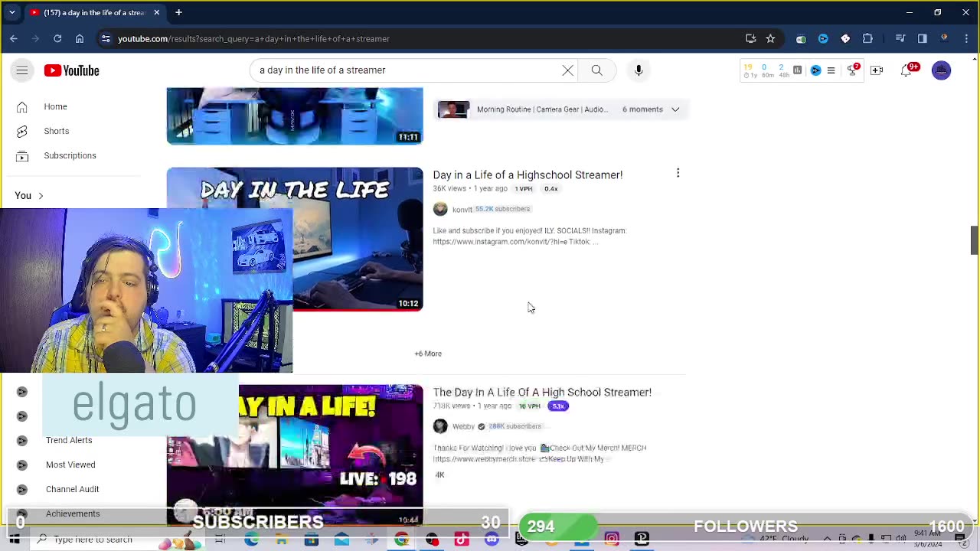The height and width of the screenshot is (551, 980).
Task: Open the YouTube hamburger guide menu
Action: (22, 70)
